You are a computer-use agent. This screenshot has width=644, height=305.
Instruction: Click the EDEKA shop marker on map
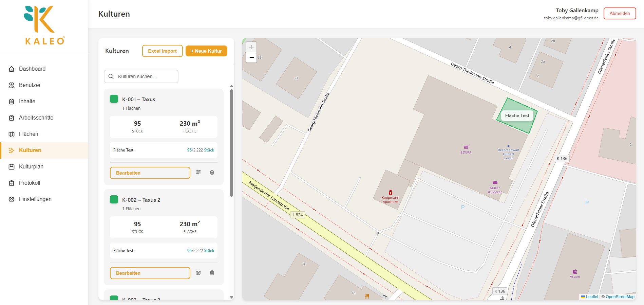(466, 147)
